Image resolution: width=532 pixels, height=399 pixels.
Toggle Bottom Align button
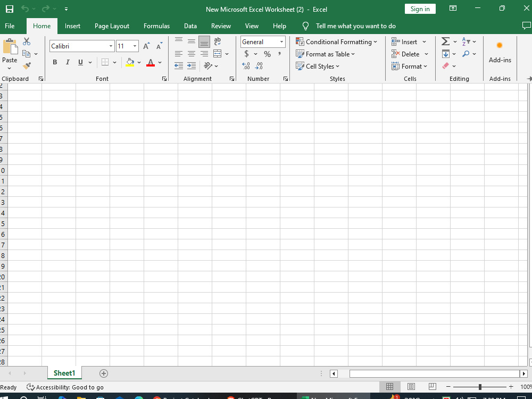[204, 41]
